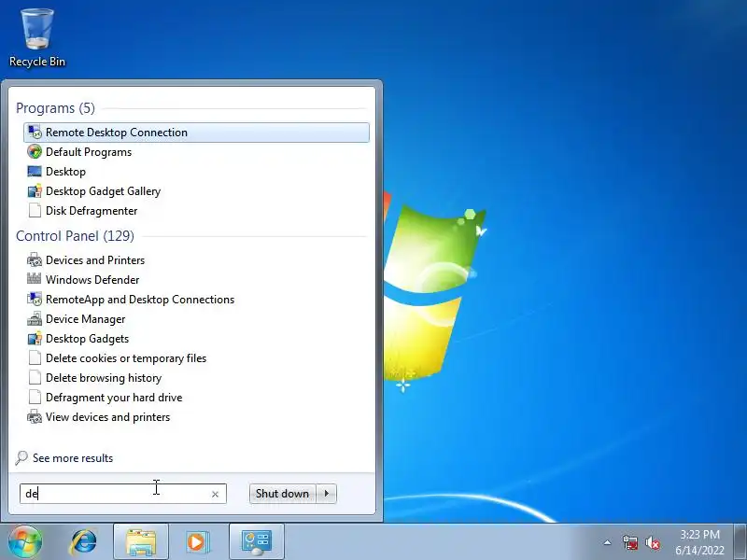This screenshot has height=560, width=747.
Task: Click RemoteApp and Desktop Connections icon
Action: 35,299
